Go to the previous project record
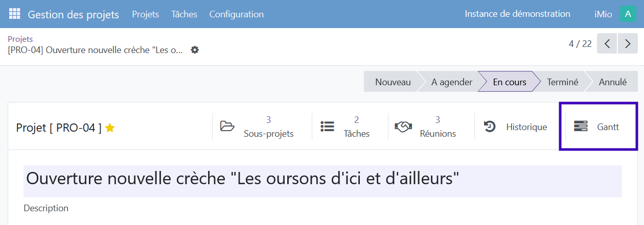 point(607,44)
